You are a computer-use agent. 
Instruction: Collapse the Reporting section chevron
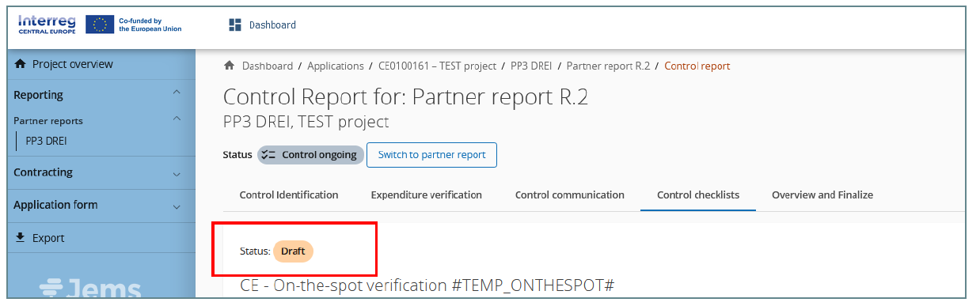177,93
